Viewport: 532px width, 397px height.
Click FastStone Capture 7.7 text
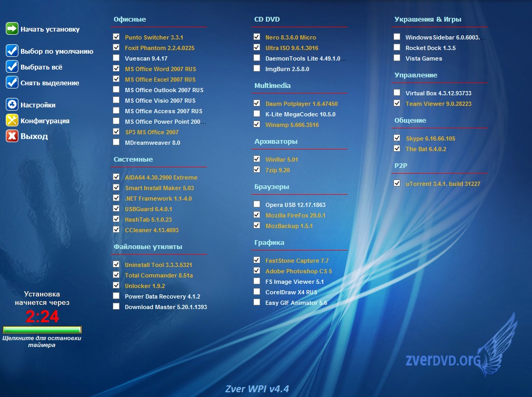297,261
